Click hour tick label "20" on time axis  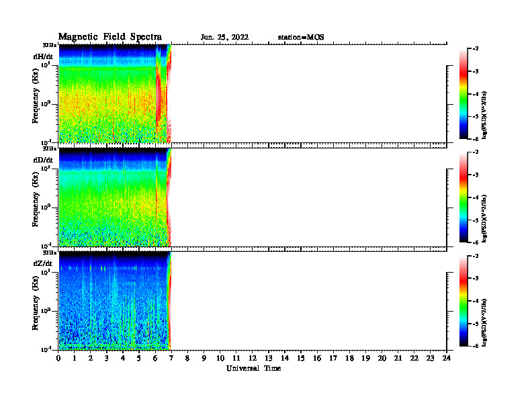click(x=382, y=358)
